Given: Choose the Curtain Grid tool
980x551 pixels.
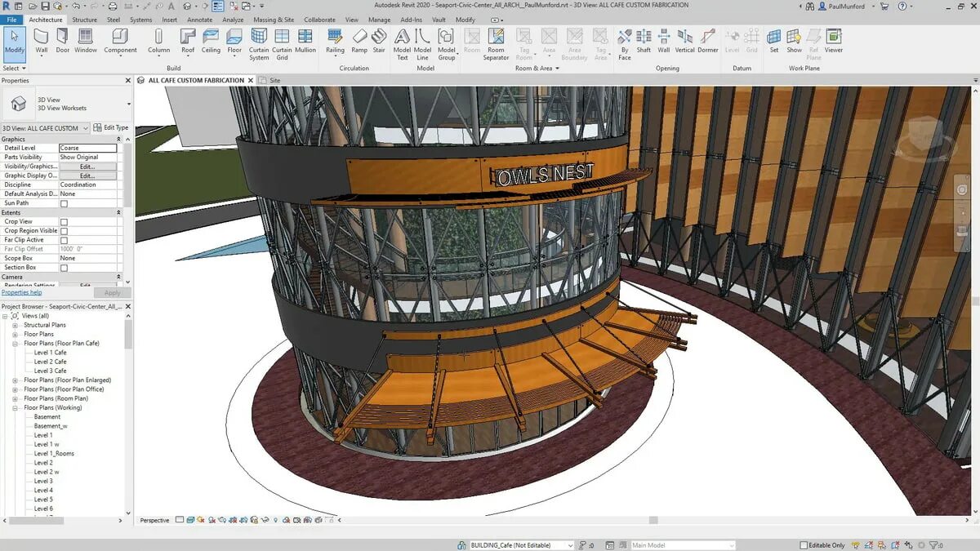Looking at the screenshot, I should 282,45.
